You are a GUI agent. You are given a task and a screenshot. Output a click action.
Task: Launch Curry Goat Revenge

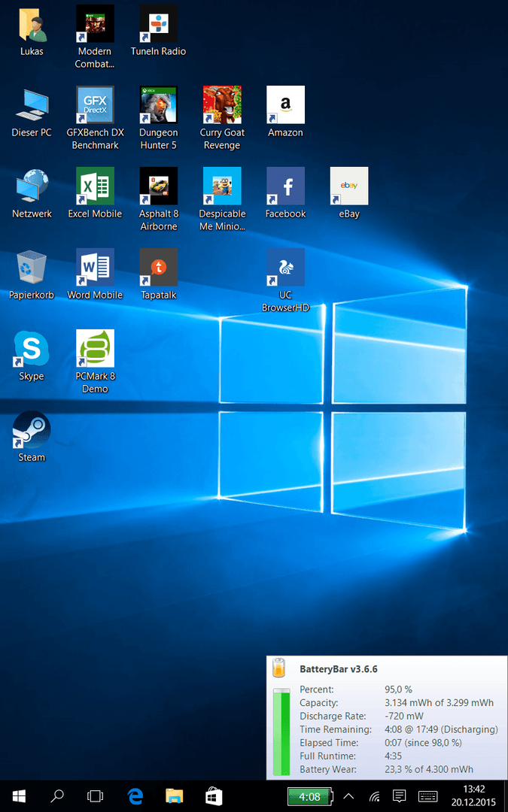(x=222, y=118)
